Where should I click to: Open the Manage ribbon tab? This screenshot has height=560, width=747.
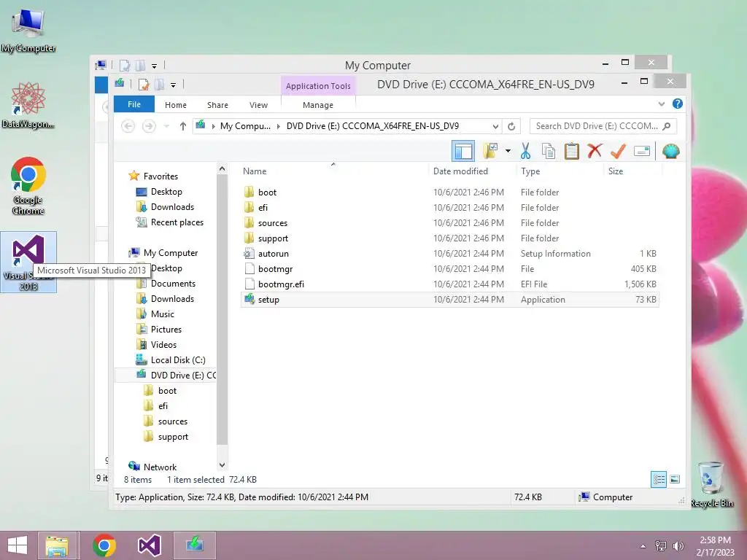pos(318,105)
